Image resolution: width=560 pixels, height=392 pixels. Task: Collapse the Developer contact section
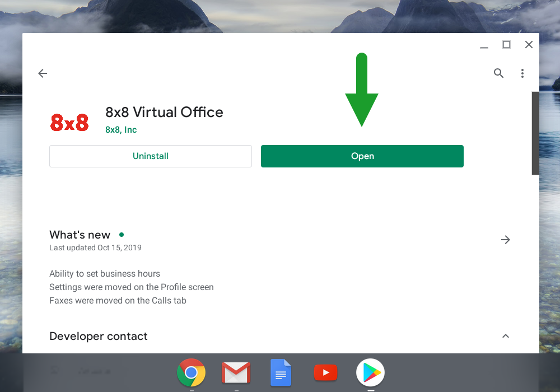click(x=506, y=336)
